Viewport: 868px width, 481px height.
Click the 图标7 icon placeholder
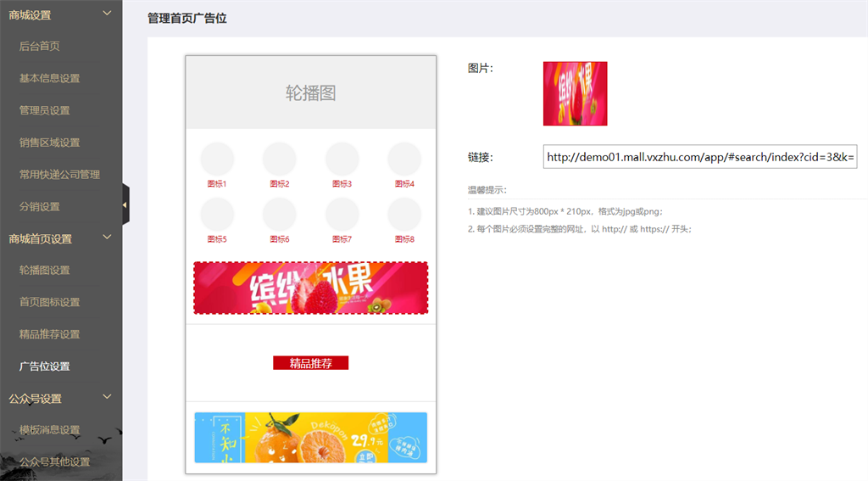342,215
